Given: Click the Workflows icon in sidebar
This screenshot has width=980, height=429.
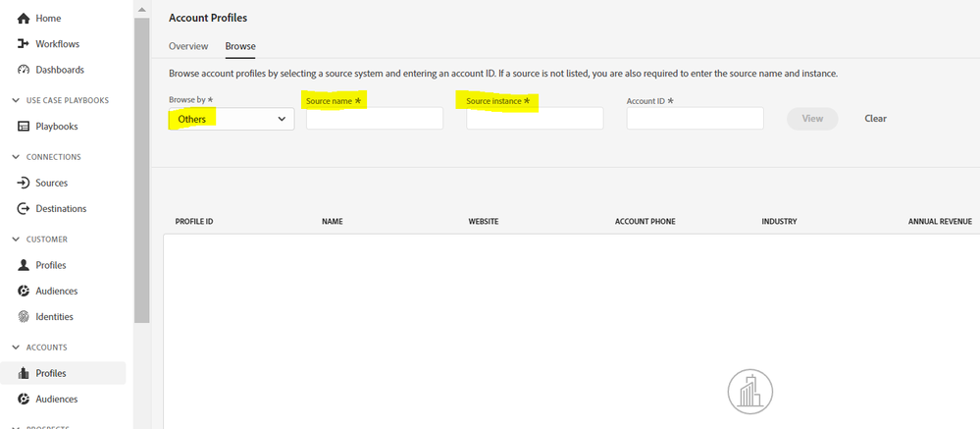Looking at the screenshot, I should [x=24, y=44].
